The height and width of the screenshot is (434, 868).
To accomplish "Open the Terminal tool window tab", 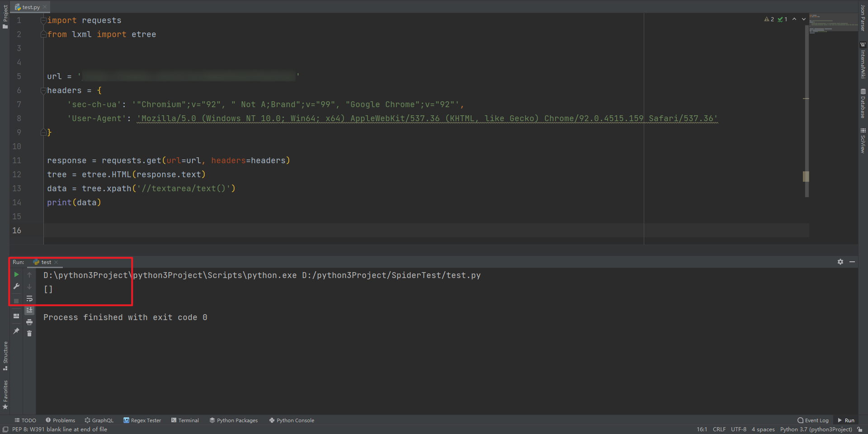I will 185,420.
